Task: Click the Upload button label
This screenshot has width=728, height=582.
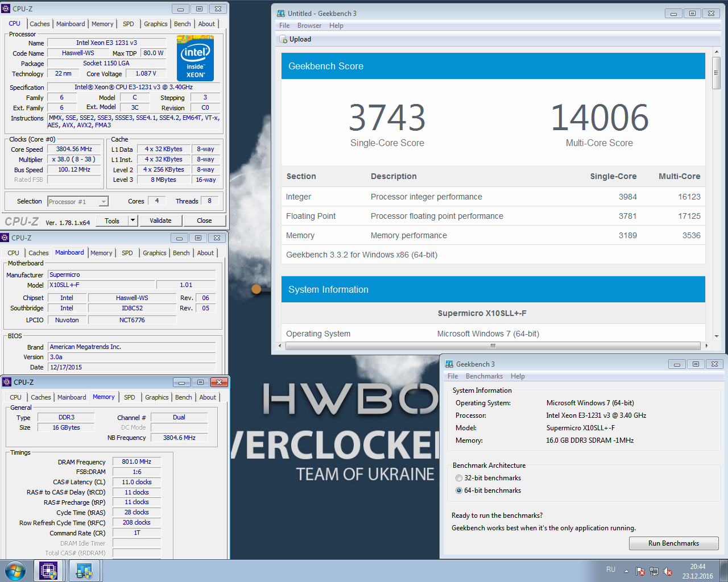Action: (x=300, y=39)
